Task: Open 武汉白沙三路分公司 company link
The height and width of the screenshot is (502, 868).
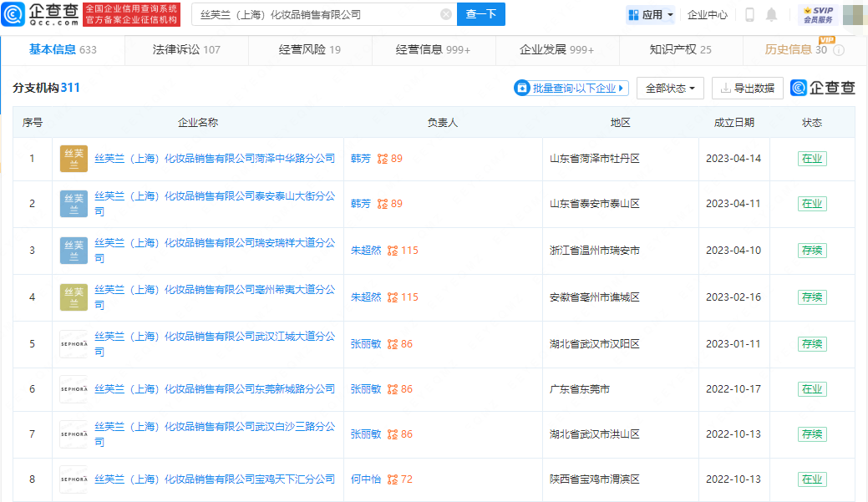Action: (x=215, y=434)
